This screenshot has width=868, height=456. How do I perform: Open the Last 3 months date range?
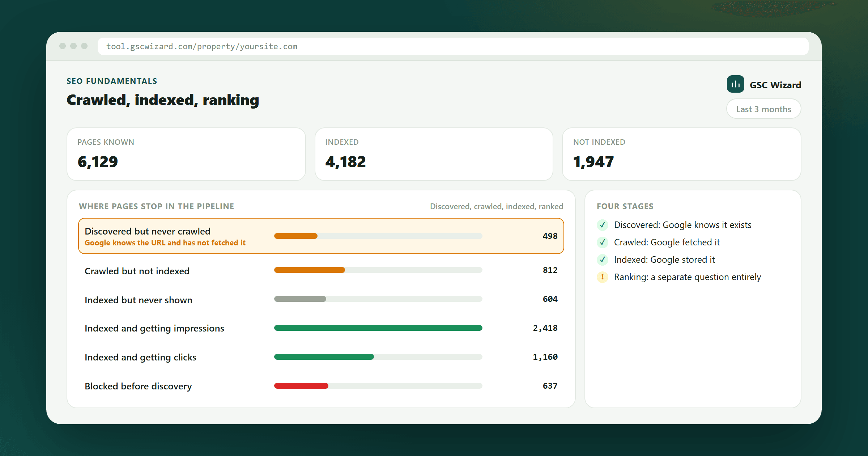pos(763,109)
